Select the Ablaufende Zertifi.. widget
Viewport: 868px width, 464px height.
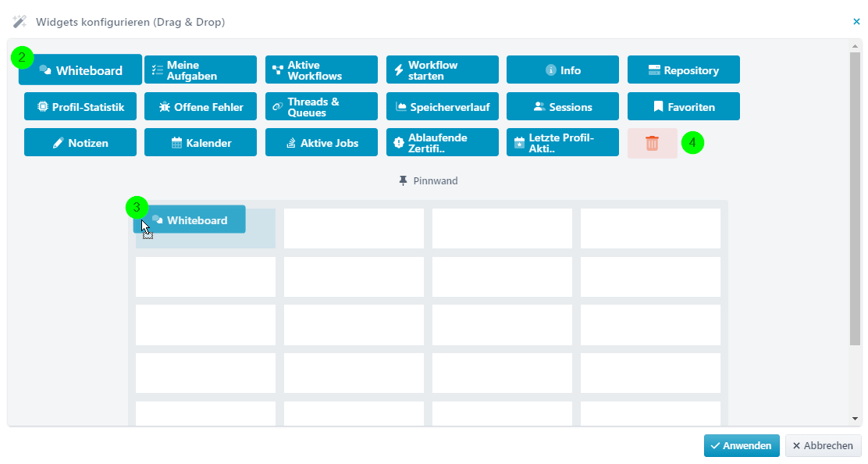[443, 142]
